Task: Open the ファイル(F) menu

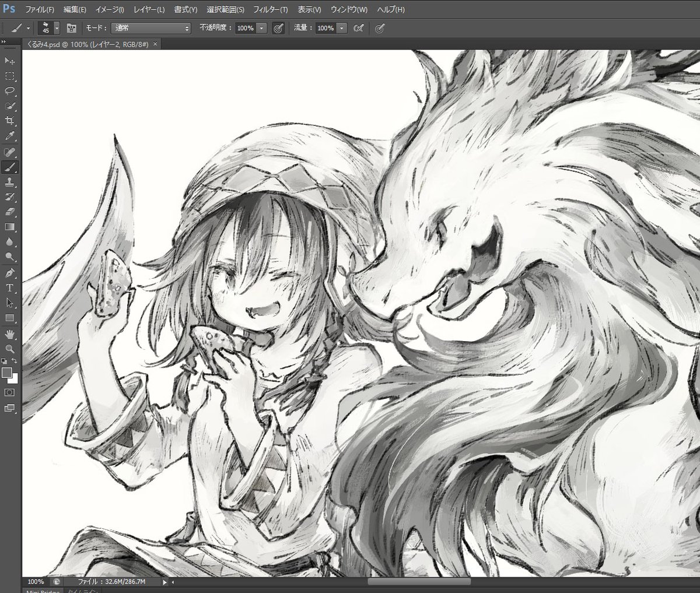Action: tap(40, 10)
